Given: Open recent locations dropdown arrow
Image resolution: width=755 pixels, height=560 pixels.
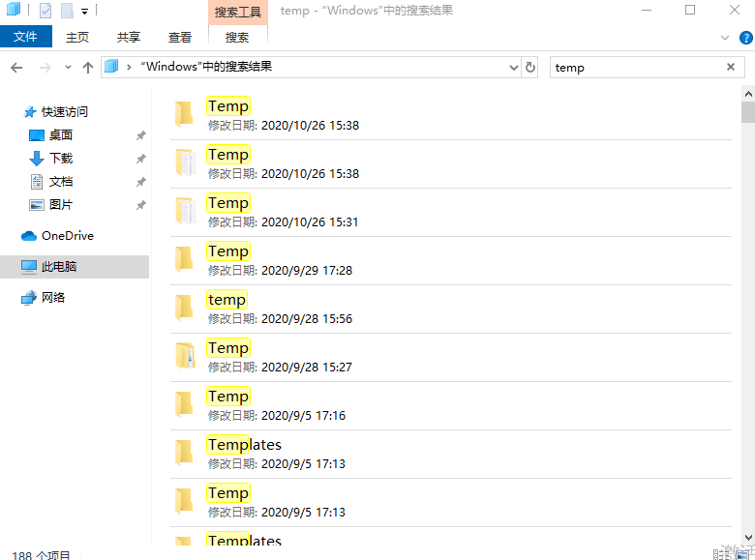Looking at the screenshot, I should 68,68.
